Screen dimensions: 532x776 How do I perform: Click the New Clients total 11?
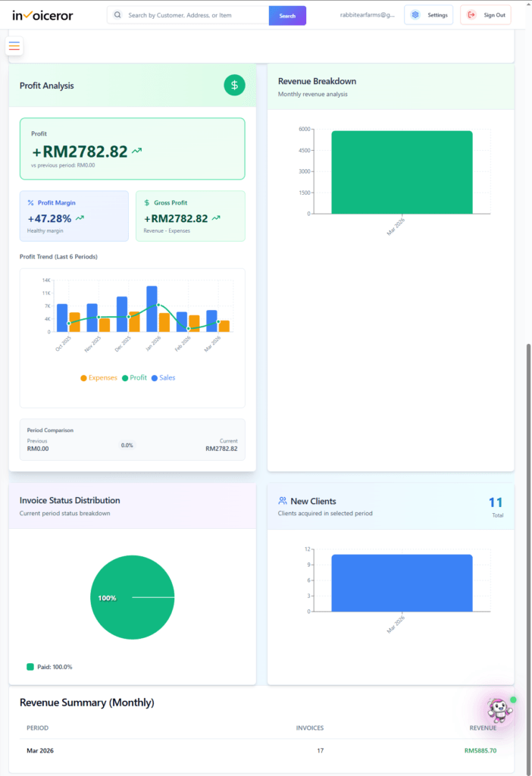point(496,502)
